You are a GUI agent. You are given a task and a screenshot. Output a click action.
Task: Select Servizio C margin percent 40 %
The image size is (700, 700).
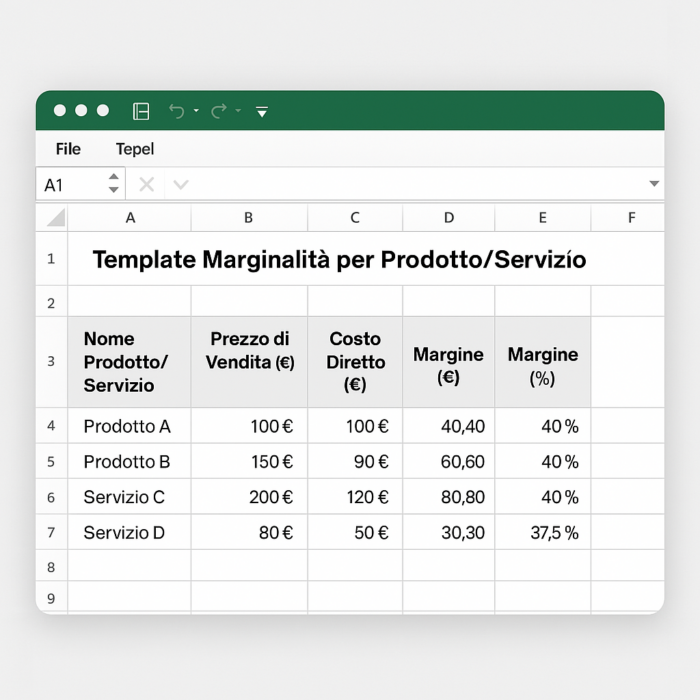tap(543, 496)
